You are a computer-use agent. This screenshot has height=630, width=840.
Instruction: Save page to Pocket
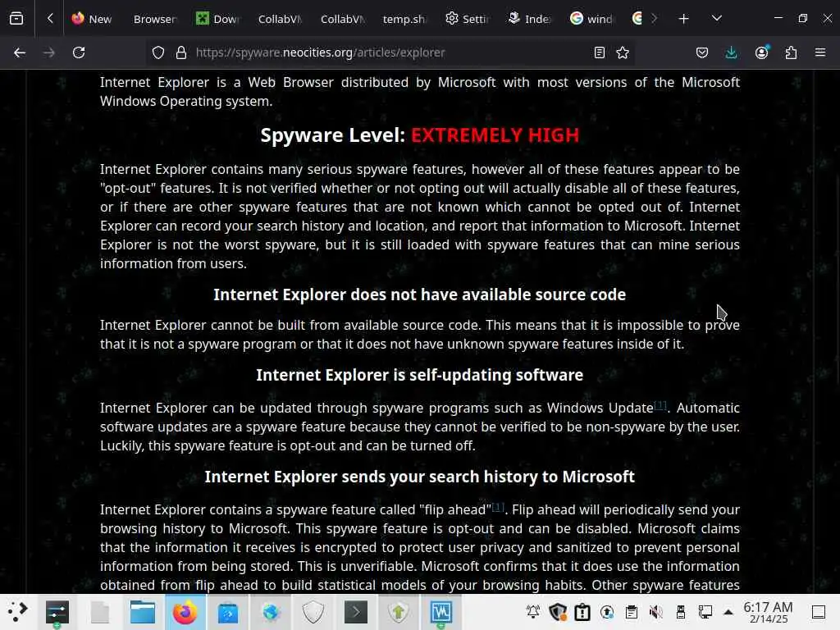[702, 52]
